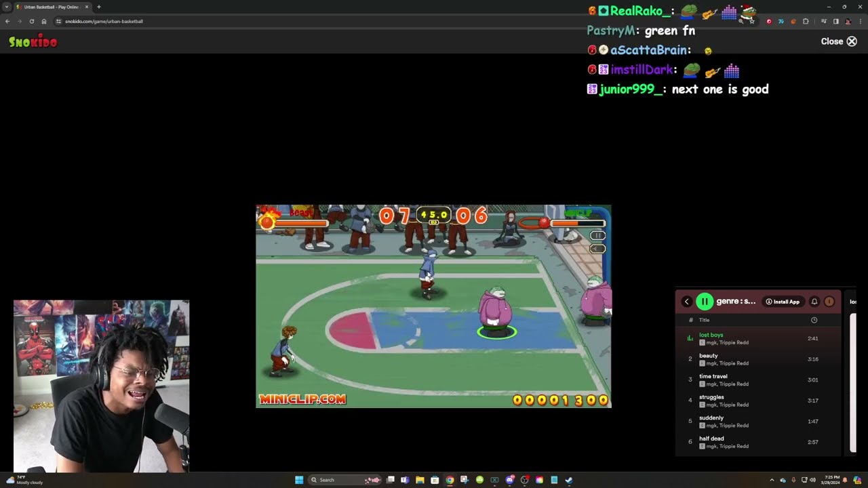Click the blue 7TV extension icon
This screenshot has height=488, width=868.
point(781,21)
